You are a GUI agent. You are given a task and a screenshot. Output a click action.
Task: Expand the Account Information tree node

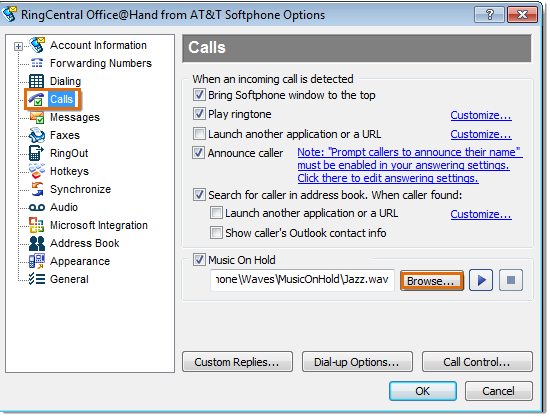(18, 46)
